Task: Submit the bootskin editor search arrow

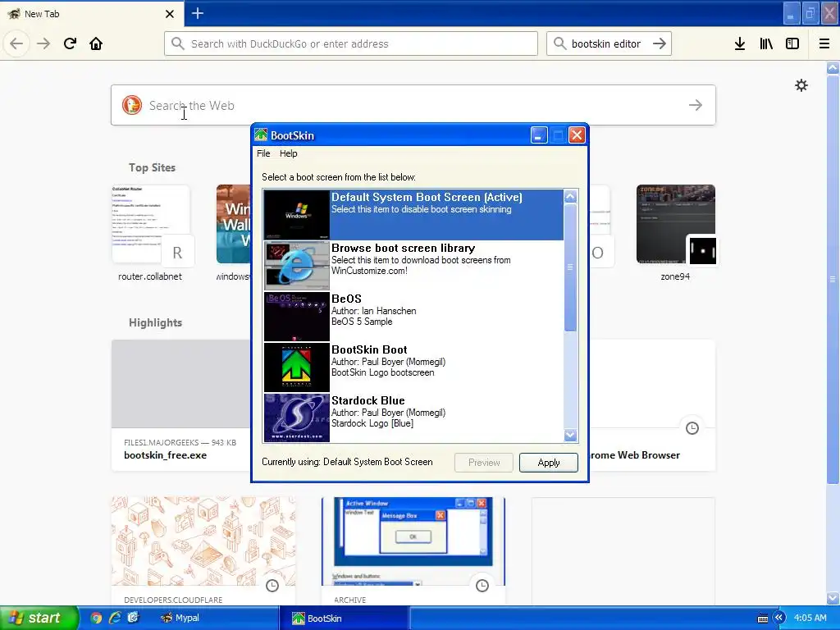Action: click(x=660, y=43)
